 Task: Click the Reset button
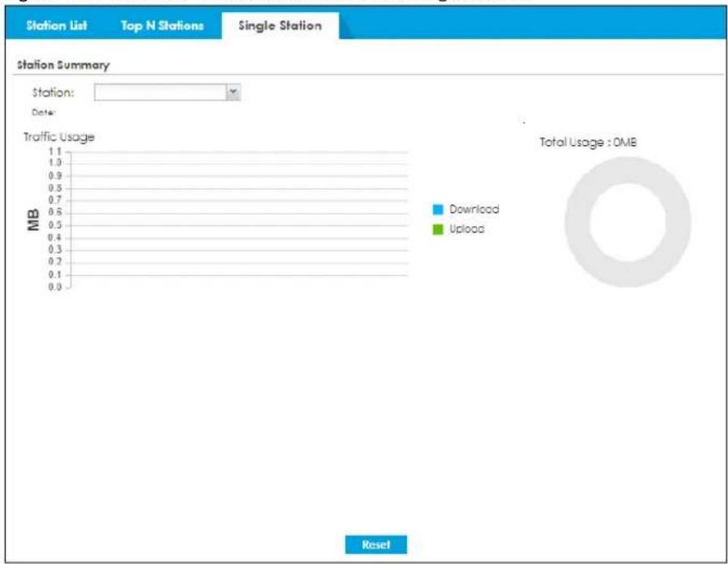[375, 545]
